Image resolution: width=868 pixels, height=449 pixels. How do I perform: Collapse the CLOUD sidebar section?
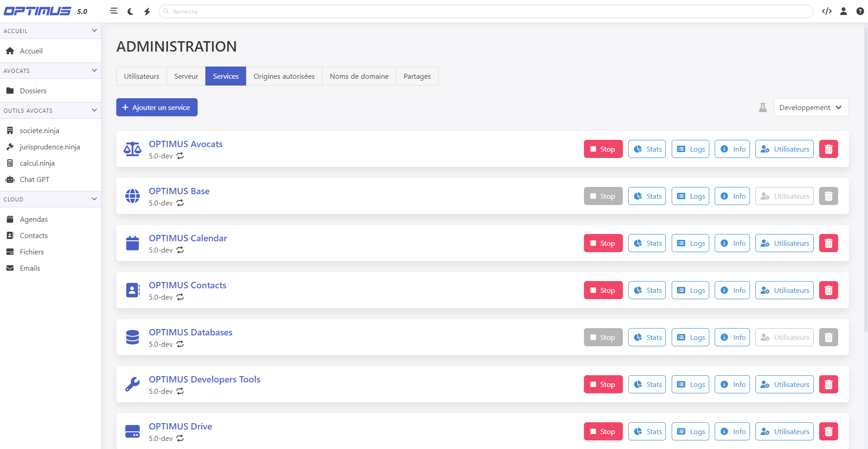coord(51,199)
